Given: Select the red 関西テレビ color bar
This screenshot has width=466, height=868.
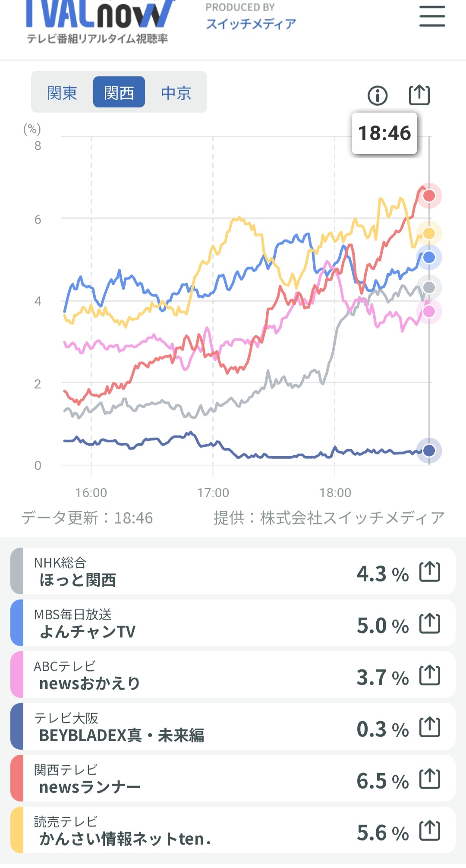Looking at the screenshot, I should click(x=17, y=778).
